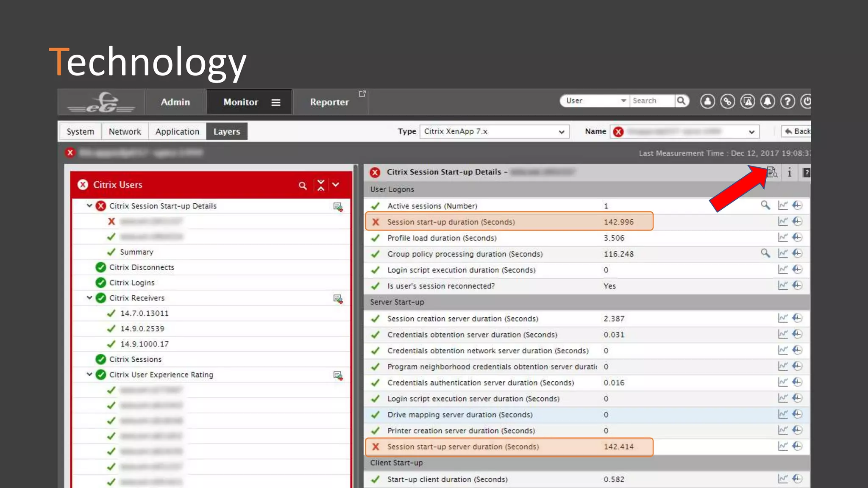Collapse Citrix Session Start-up Details node

pyautogui.click(x=89, y=206)
